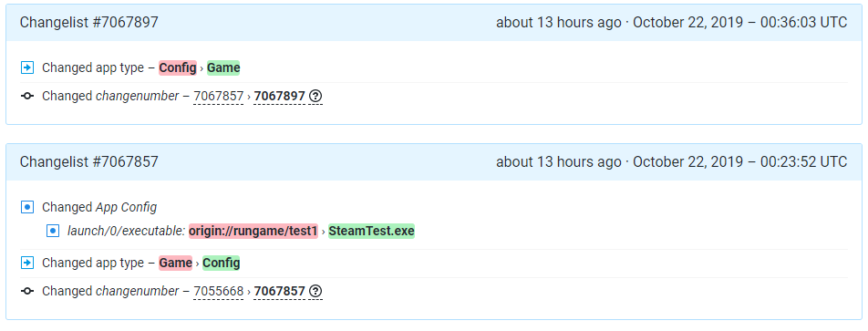868x331 pixels.
Task: Open the new changenumber 7067897 link
Action: coord(280,97)
